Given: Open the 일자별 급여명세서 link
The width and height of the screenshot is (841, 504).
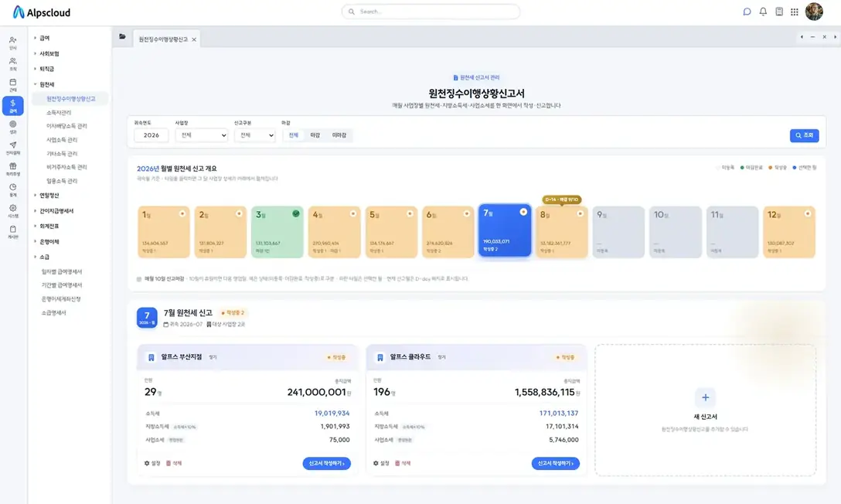Looking at the screenshot, I should point(62,272).
